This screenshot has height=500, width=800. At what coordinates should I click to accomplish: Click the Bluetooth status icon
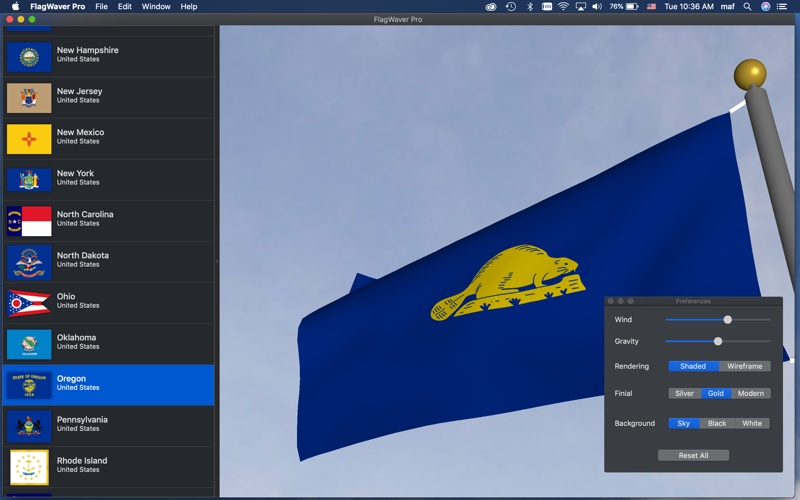click(x=530, y=7)
